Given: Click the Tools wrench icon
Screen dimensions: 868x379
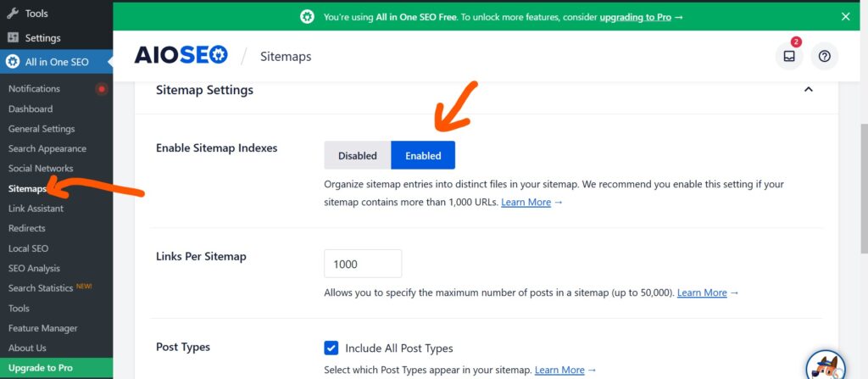Looking at the screenshot, I should [x=13, y=14].
